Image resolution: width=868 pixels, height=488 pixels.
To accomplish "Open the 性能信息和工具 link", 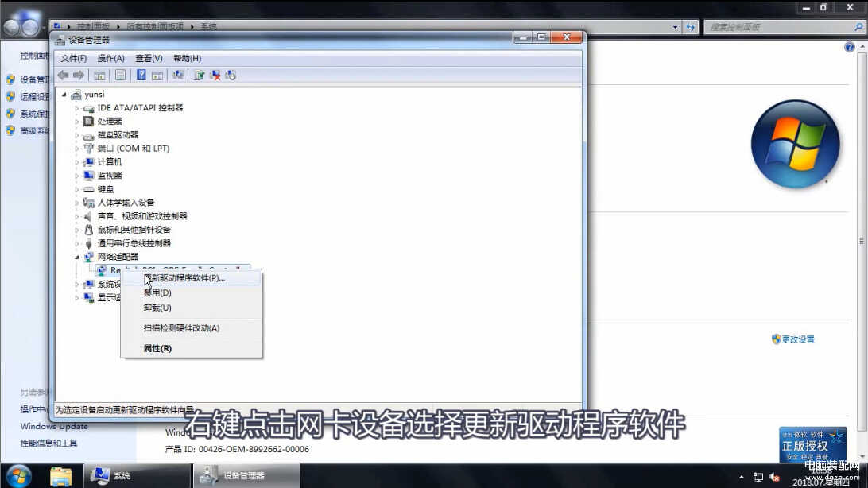I will coord(48,443).
